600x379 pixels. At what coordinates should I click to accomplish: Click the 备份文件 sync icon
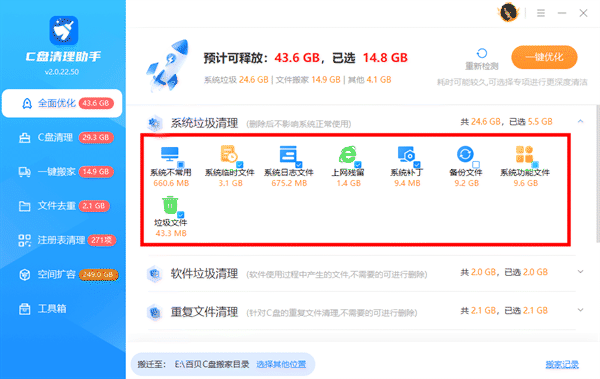(465, 154)
